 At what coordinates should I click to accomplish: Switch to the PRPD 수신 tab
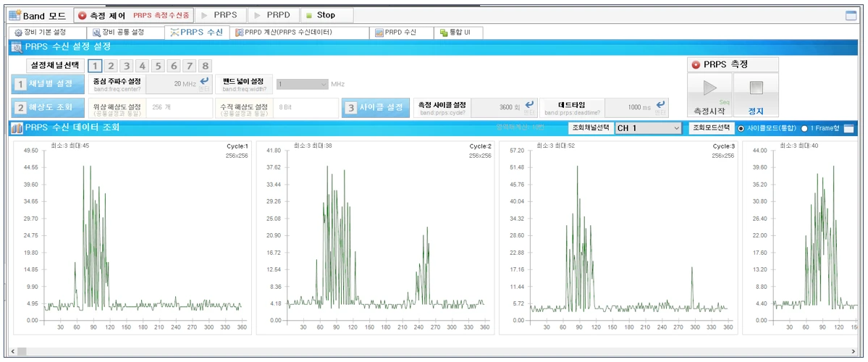pyautogui.click(x=401, y=33)
